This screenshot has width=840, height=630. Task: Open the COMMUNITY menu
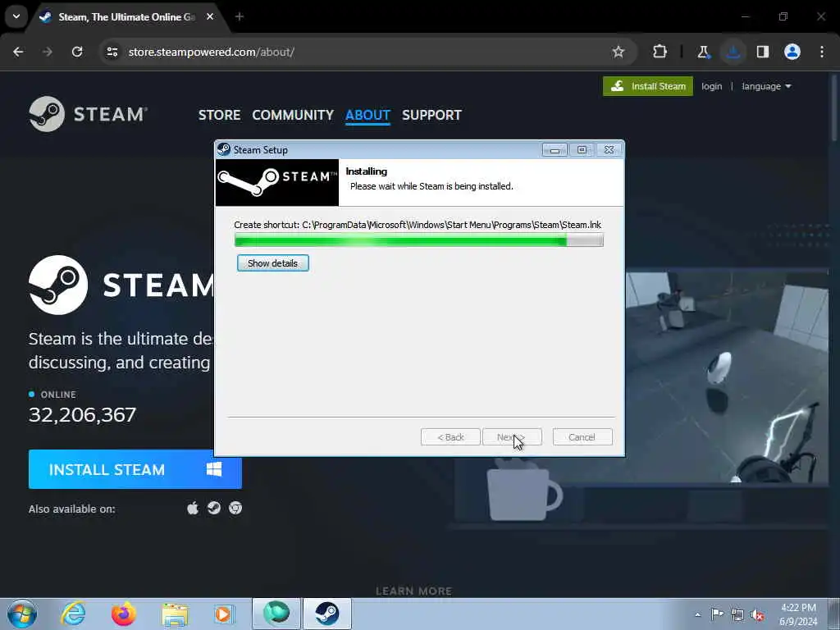(x=293, y=115)
